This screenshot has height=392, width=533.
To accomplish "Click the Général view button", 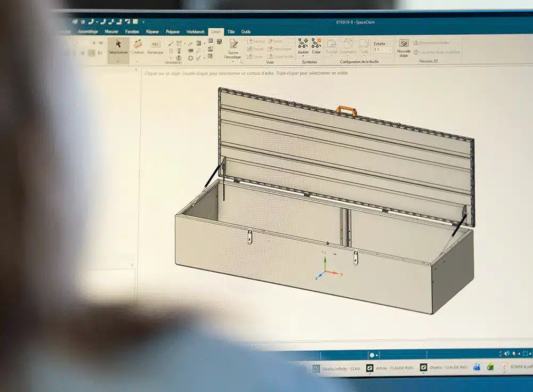I will pos(256,41).
